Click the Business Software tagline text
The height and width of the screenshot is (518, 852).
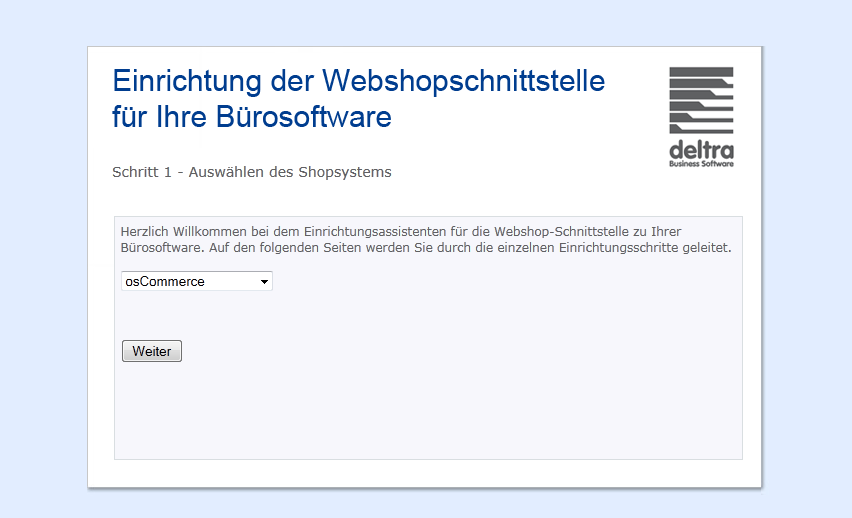[701, 164]
